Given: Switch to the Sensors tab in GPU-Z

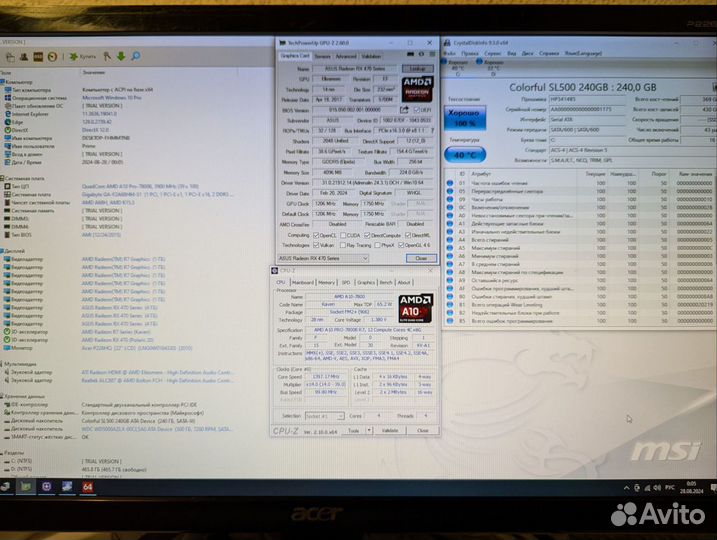Looking at the screenshot, I should point(323,56).
